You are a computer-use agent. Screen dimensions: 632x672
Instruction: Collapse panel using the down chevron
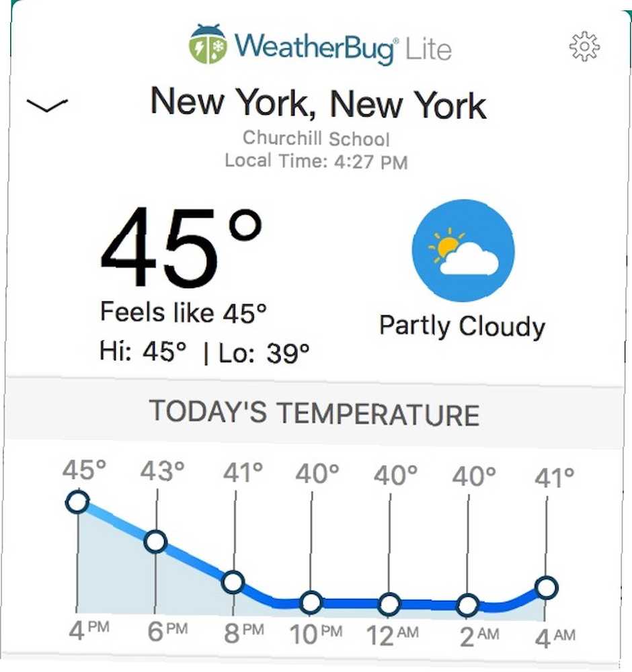pyautogui.click(x=47, y=105)
